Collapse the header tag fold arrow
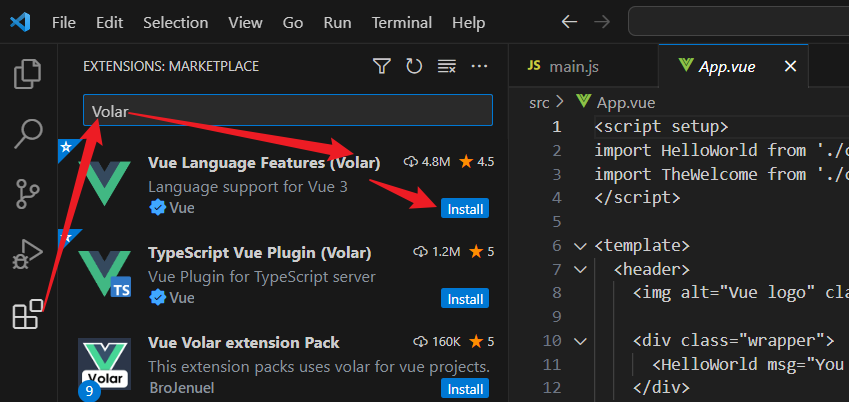The image size is (849, 402). click(x=580, y=269)
